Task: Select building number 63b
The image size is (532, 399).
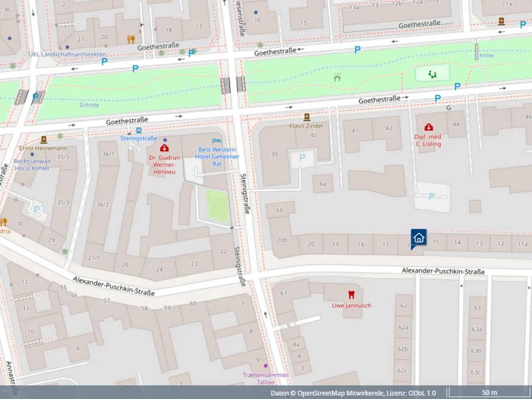Action: [476, 351]
